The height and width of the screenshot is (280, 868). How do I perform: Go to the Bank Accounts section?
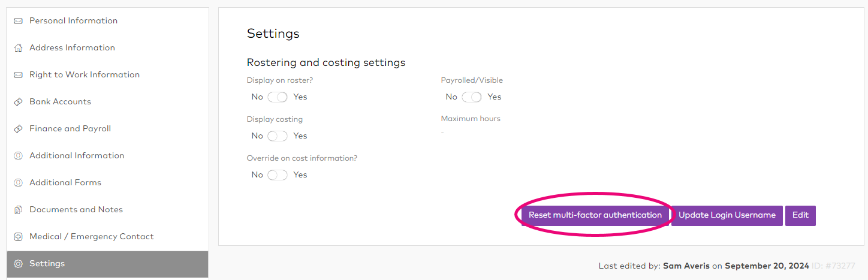60,102
